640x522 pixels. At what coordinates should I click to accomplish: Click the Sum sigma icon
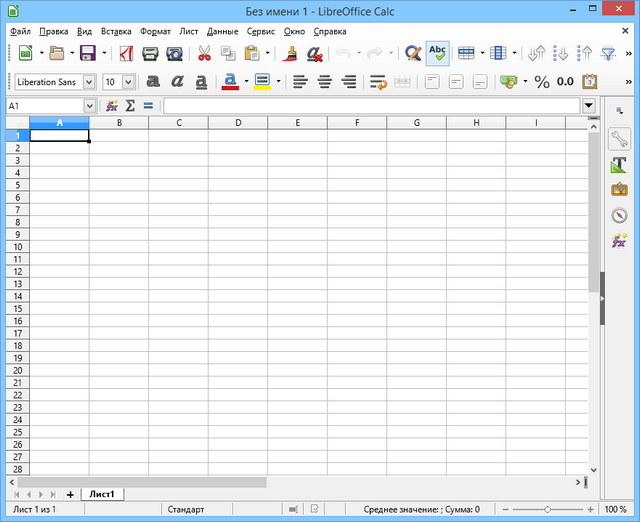(x=130, y=106)
